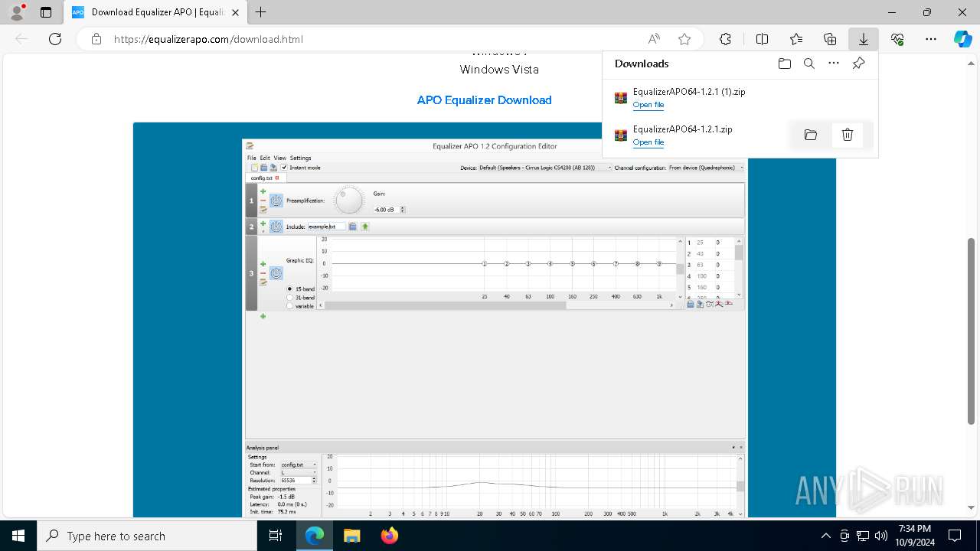Show EqualizerAPO64-1.2.1.zip in folder
Image resolution: width=980 pixels, height=551 pixels.
coord(811,135)
